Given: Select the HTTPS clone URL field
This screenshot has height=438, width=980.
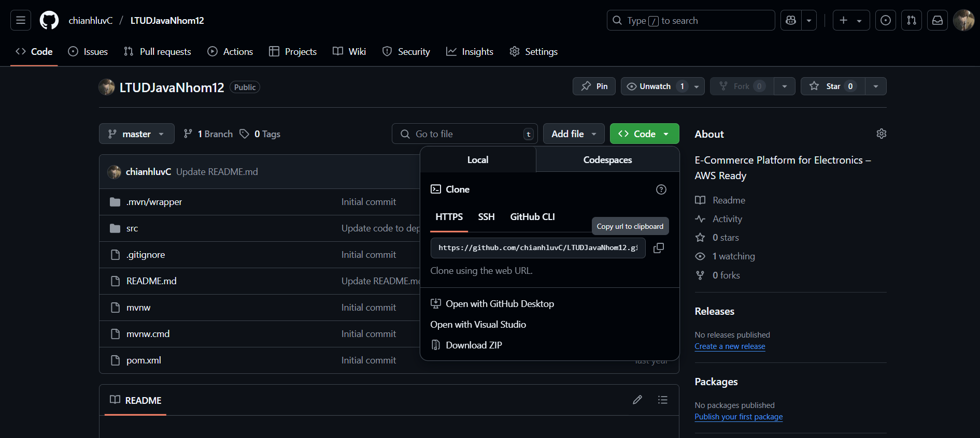Looking at the screenshot, I should point(538,248).
